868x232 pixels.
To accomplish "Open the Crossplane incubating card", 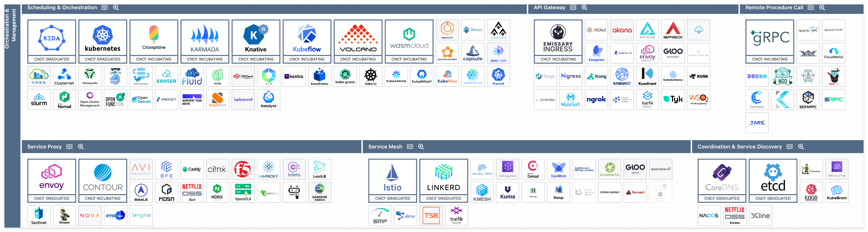I will point(154,41).
